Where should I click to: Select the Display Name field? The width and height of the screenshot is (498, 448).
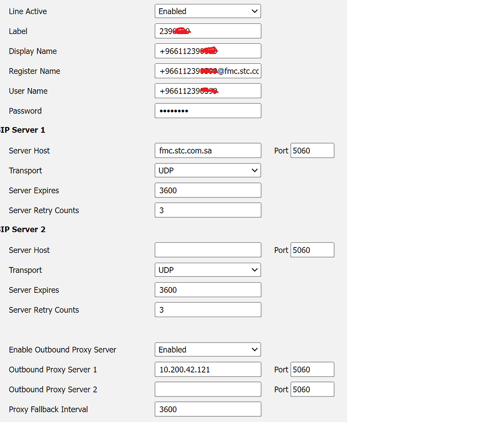point(208,51)
